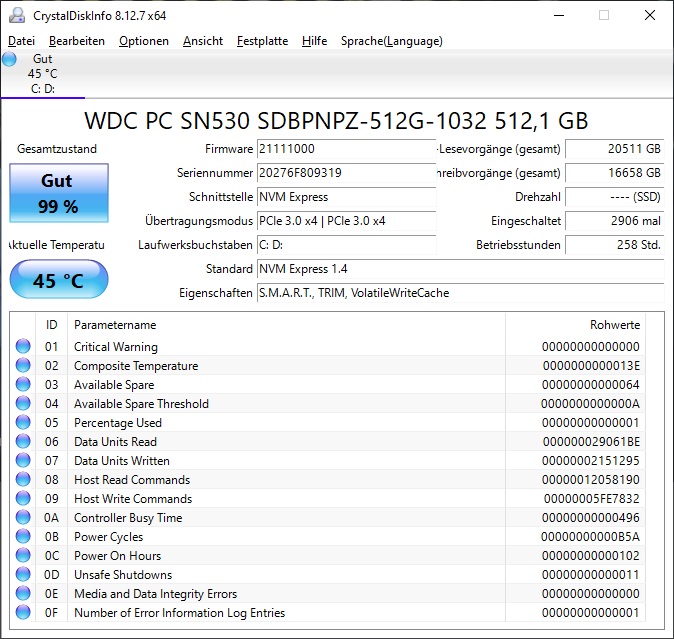Click the Rohwerte column header
The image size is (674, 639).
pyautogui.click(x=614, y=325)
